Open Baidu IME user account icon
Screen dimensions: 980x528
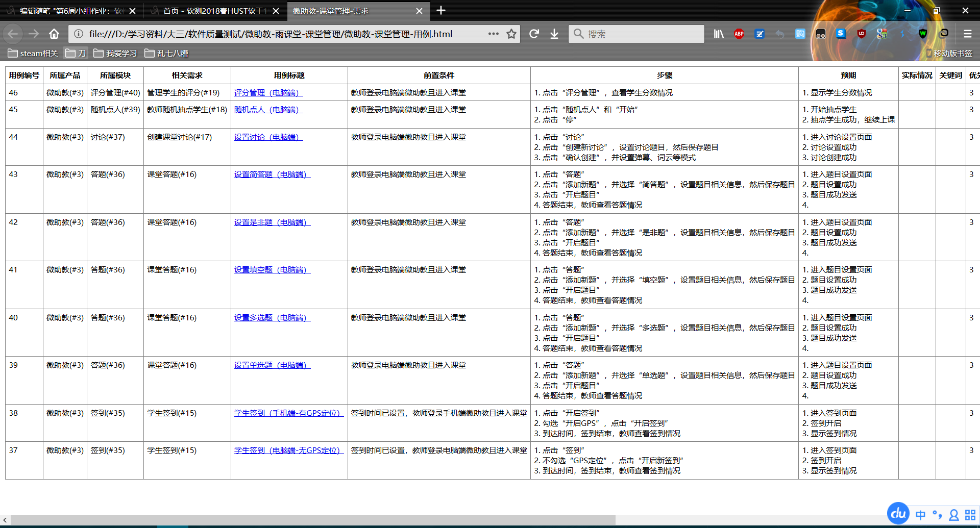coord(953,515)
